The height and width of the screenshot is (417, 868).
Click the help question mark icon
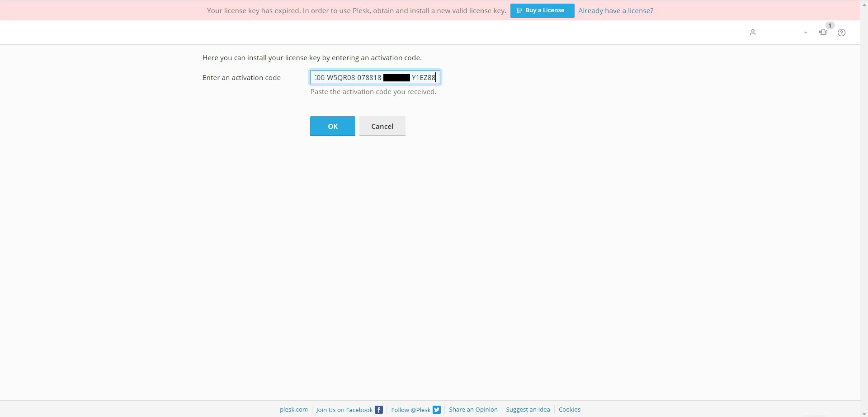click(841, 33)
